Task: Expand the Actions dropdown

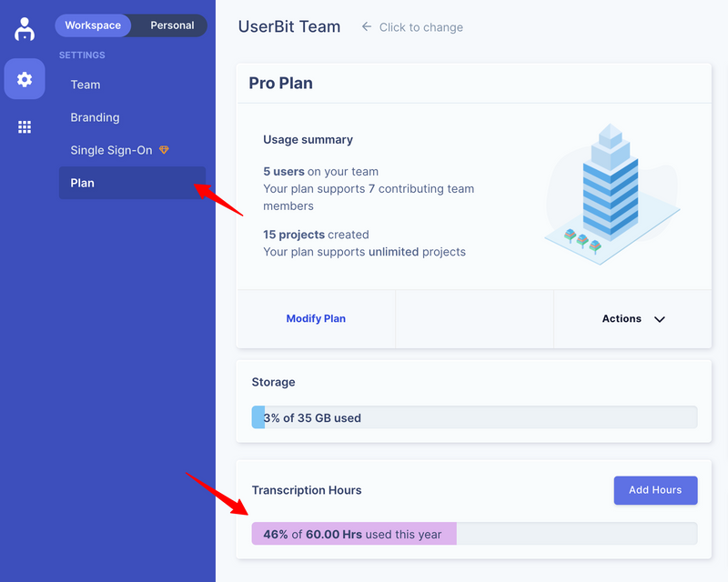Action: (x=633, y=319)
